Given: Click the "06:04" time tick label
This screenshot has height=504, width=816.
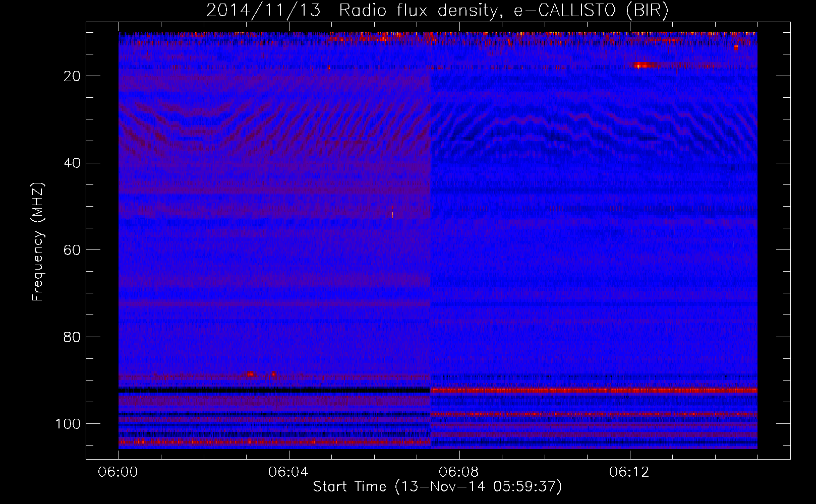Looking at the screenshot, I should (x=288, y=472).
